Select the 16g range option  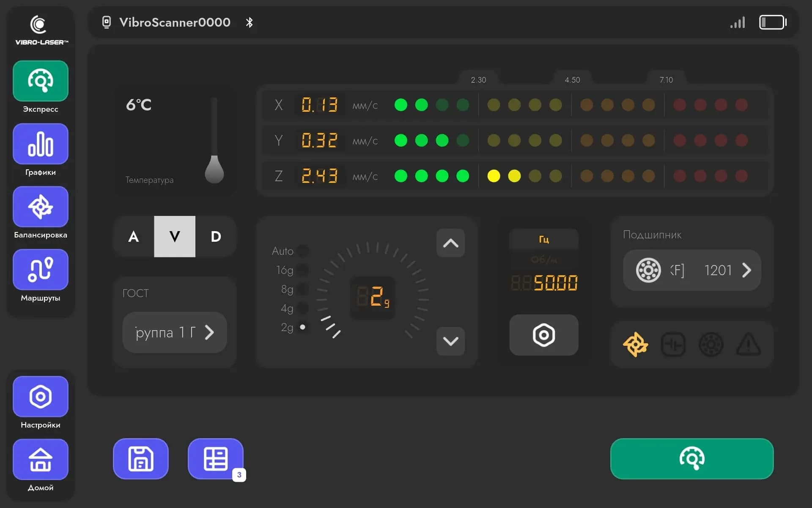(x=302, y=270)
